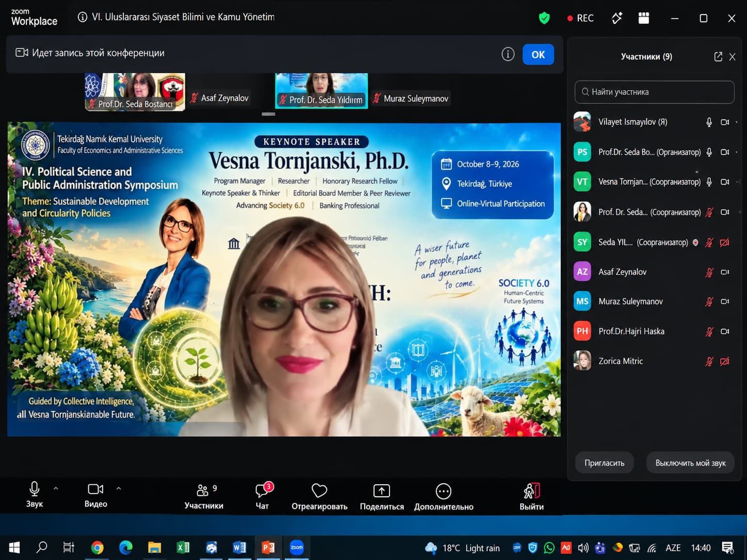
Task: Click the meeting info icon beside title
Action: click(x=82, y=17)
